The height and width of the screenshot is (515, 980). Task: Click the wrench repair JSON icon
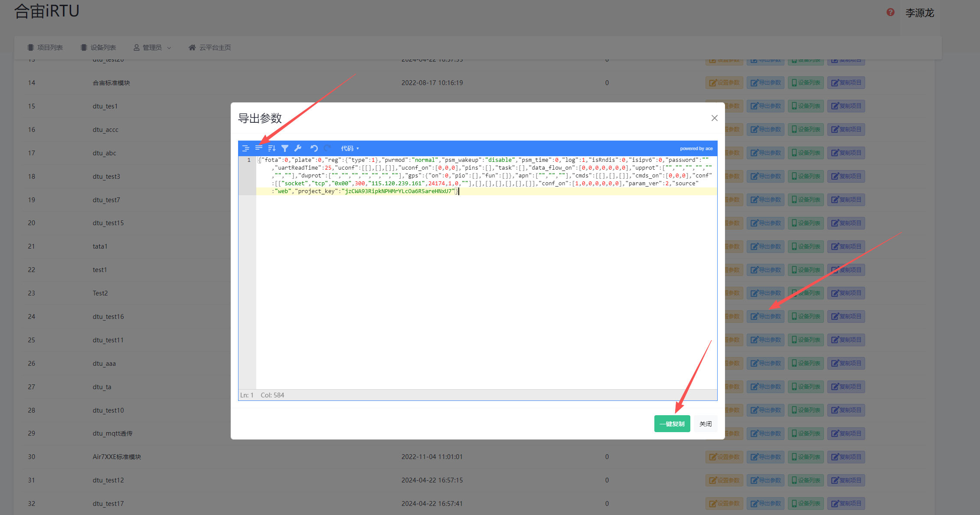pyautogui.click(x=298, y=148)
